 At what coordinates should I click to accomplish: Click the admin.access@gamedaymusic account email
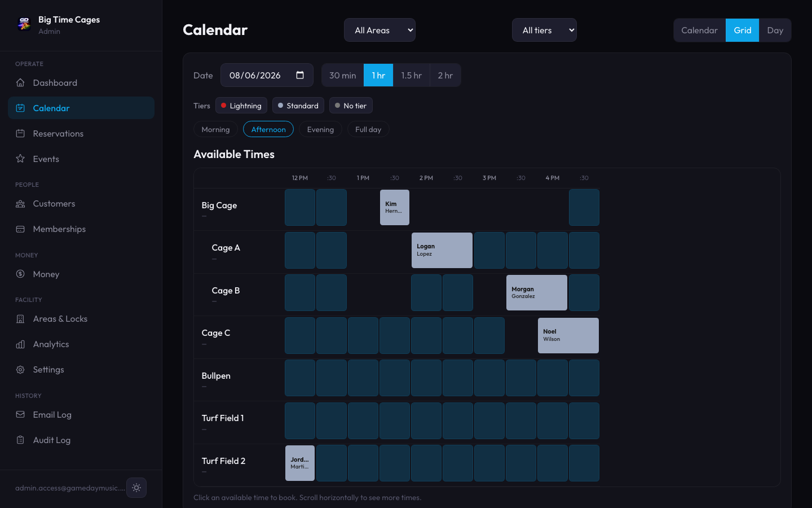click(70, 488)
